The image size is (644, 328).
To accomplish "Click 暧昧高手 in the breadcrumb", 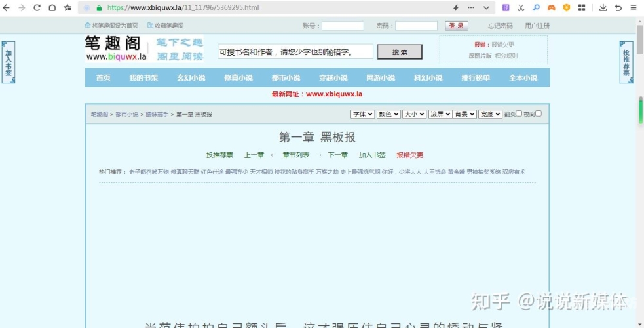I will click(x=157, y=114).
